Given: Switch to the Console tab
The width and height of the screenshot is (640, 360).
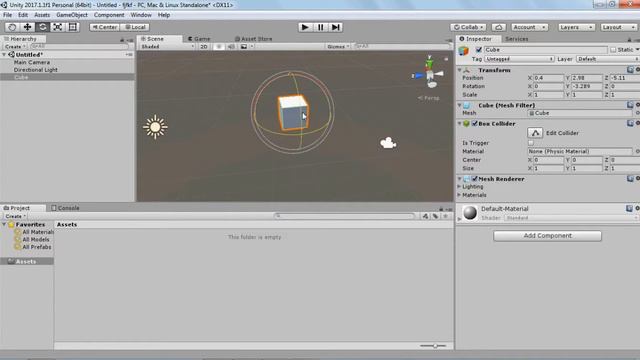Looking at the screenshot, I should 65,208.
